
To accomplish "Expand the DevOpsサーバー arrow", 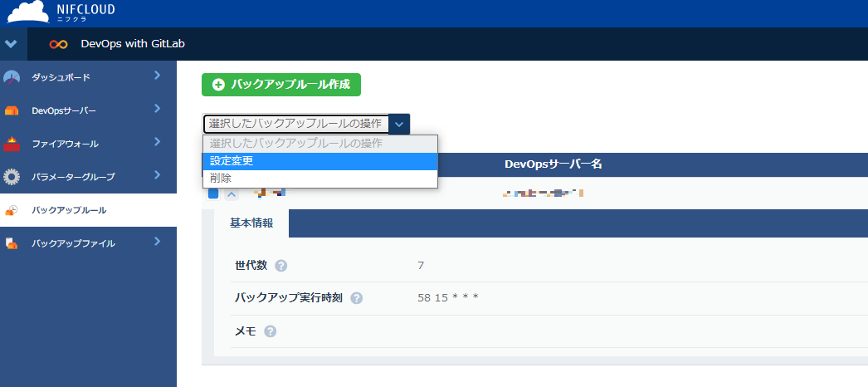I will point(157,109).
